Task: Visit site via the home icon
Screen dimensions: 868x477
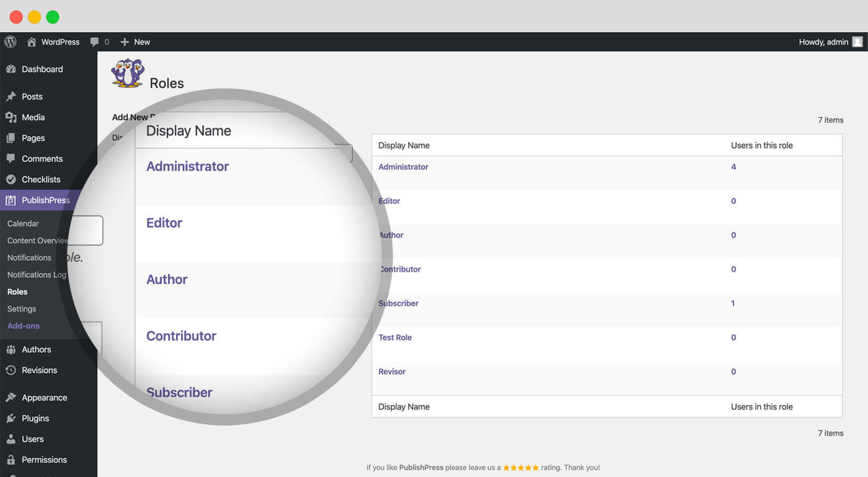Action: 32,42
